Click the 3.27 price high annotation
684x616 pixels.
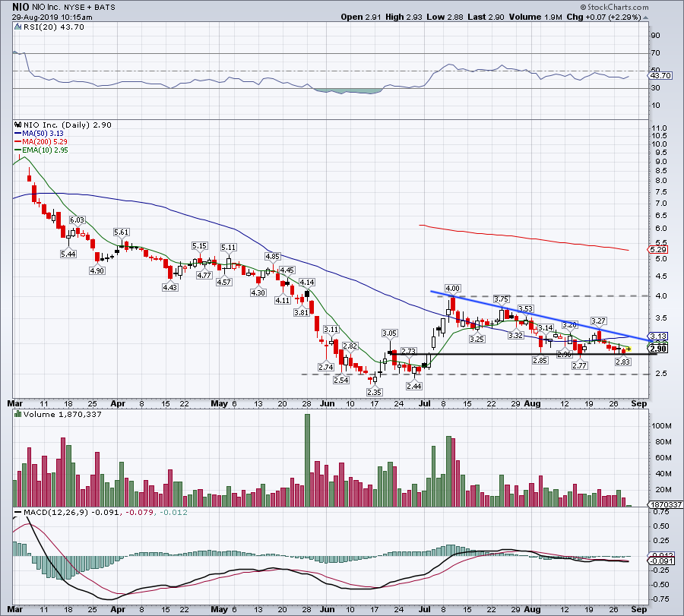point(599,321)
